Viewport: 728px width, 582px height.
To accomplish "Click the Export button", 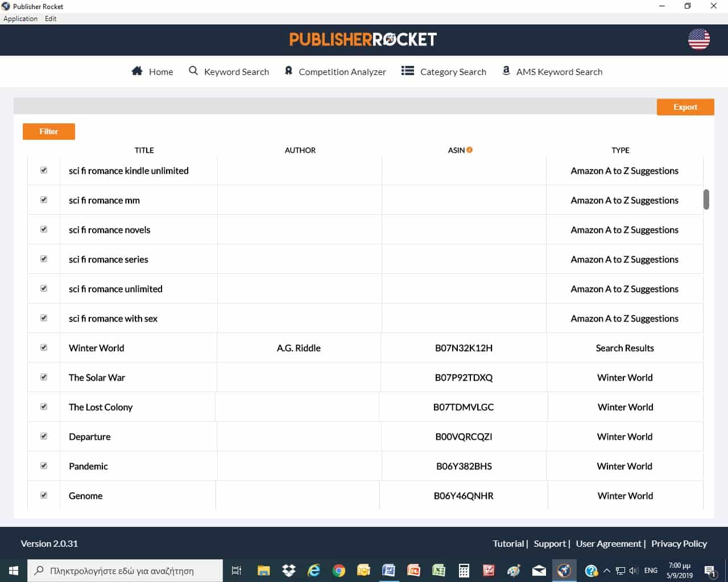I will coord(685,107).
